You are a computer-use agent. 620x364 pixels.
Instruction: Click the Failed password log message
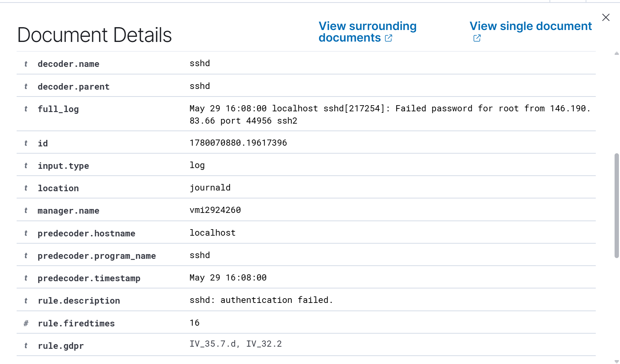tap(390, 114)
